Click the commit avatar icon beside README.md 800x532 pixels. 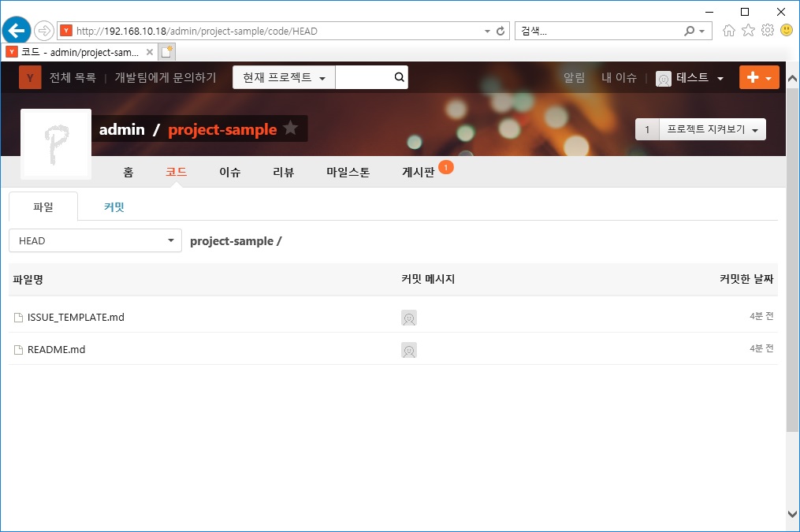[x=409, y=349]
